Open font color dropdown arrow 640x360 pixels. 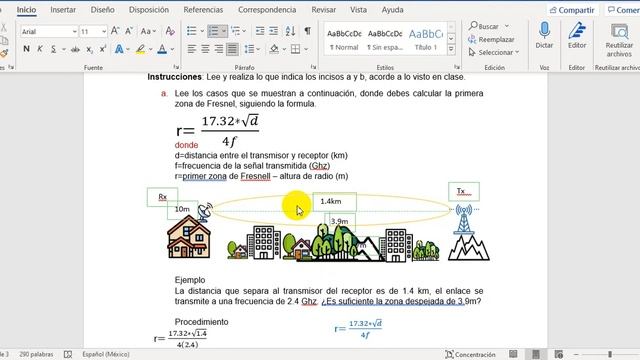[172, 49]
